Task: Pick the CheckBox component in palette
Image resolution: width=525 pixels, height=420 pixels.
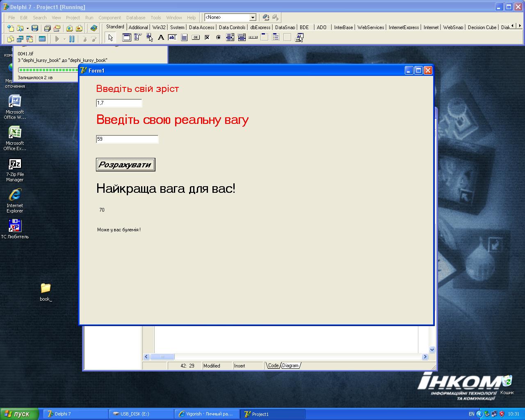Action: (207, 38)
